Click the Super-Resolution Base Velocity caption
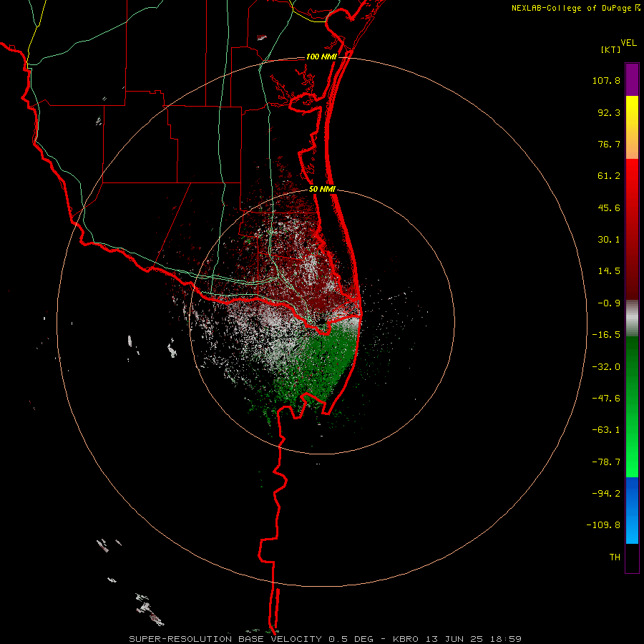 326,639
